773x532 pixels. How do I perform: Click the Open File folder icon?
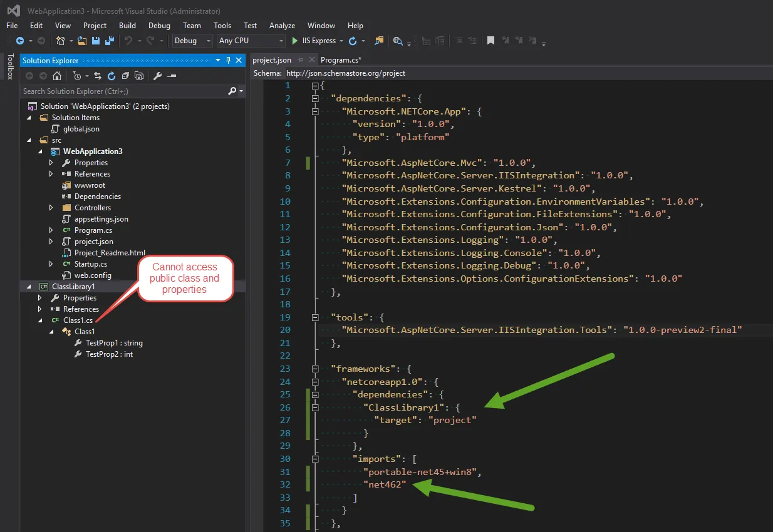coord(82,41)
